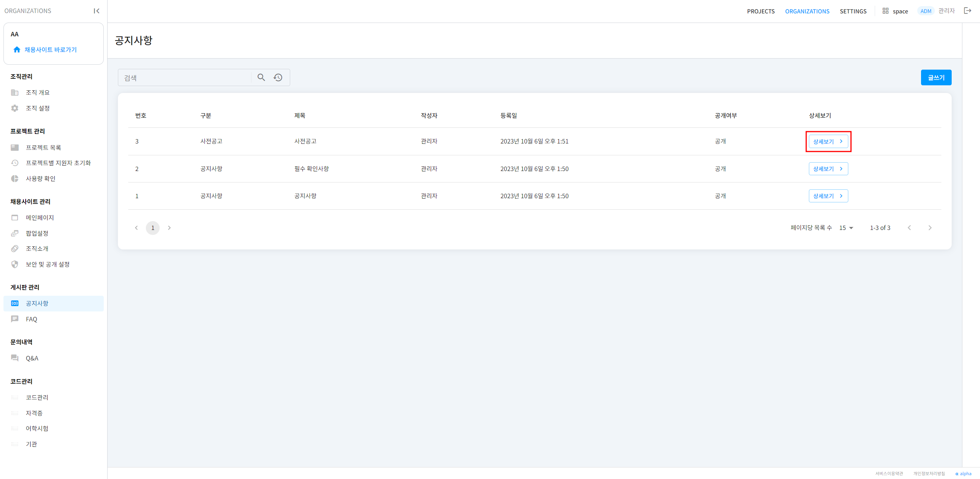Open the space apps grid icon

[x=885, y=11]
